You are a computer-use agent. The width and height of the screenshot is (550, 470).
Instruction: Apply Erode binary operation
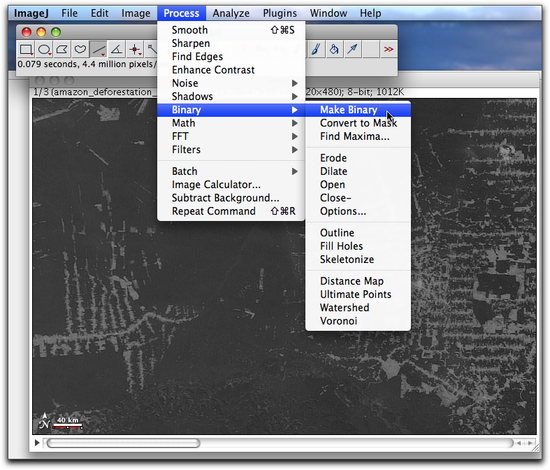pos(358,158)
